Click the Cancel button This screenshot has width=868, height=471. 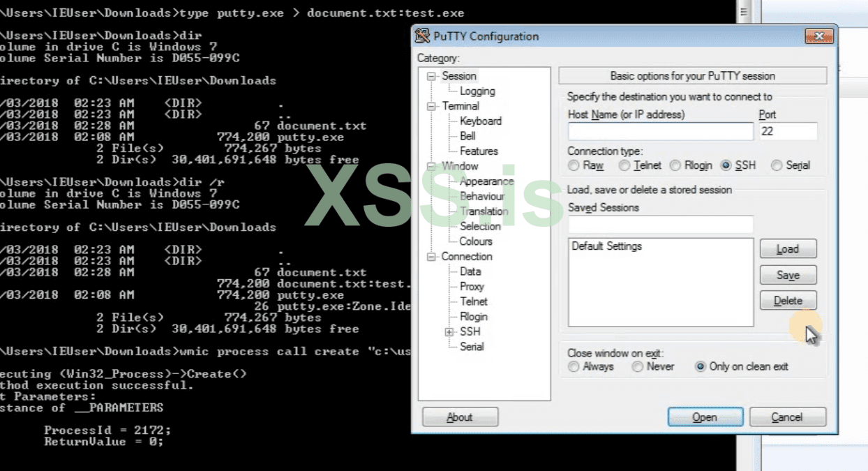[x=788, y=417]
